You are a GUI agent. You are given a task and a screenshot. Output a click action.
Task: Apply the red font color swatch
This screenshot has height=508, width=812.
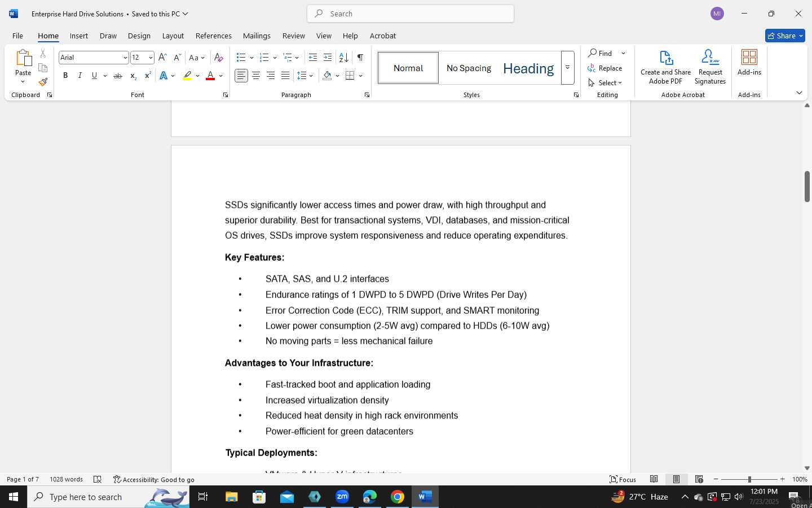[210, 76]
